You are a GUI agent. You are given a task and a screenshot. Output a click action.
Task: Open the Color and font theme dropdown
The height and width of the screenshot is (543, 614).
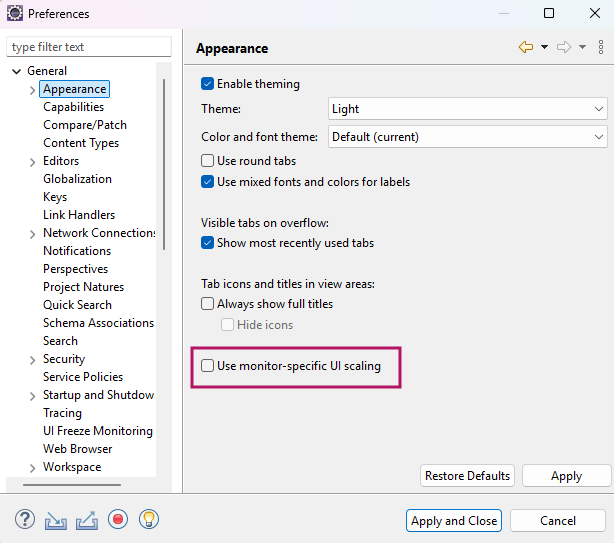[x=467, y=137]
